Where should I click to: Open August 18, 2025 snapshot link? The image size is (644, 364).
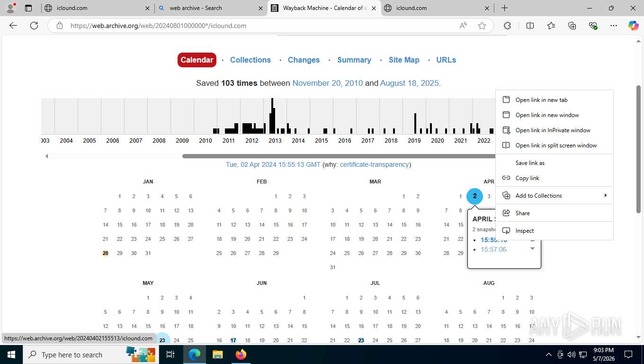410,83
